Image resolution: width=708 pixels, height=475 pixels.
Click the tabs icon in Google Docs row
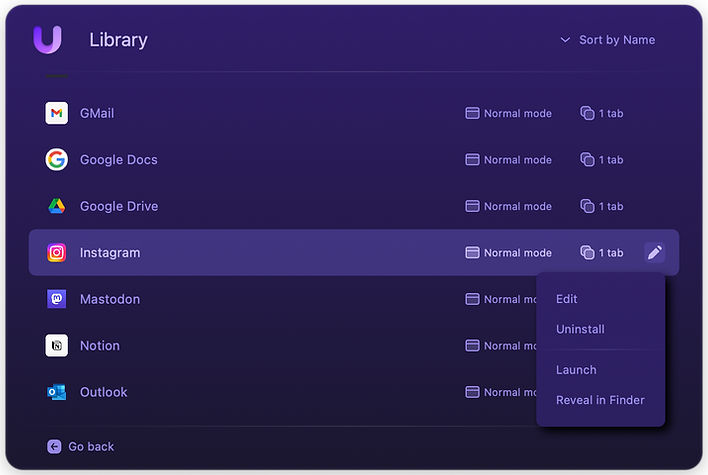587,159
